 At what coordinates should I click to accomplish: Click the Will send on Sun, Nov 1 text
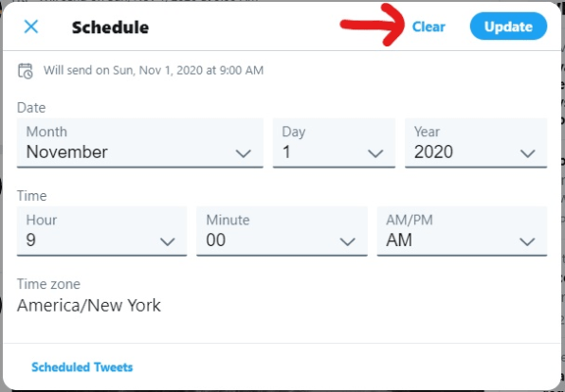[x=154, y=70]
